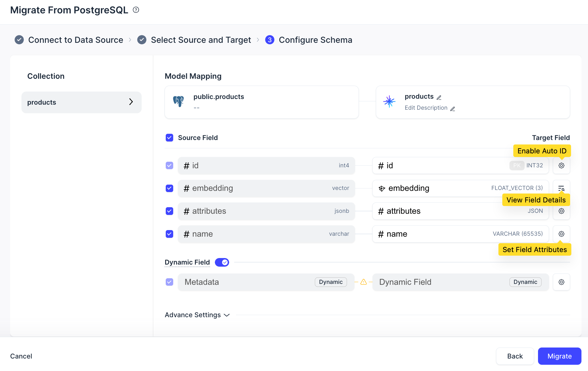Click the Collection heading
This screenshot has height=371, width=588.
pos(46,76)
